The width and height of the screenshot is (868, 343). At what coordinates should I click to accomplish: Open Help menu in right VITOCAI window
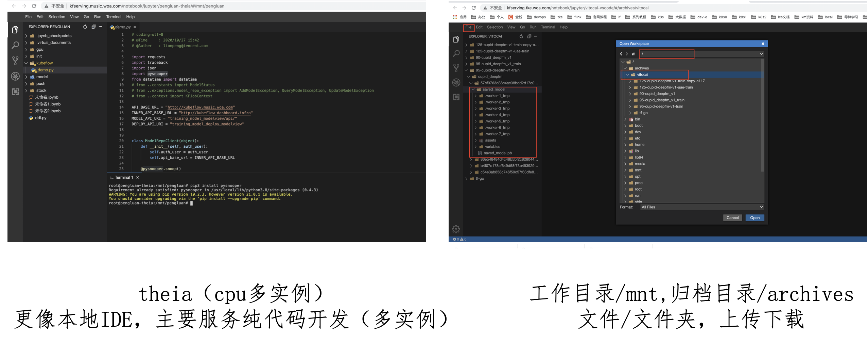point(563,27)
